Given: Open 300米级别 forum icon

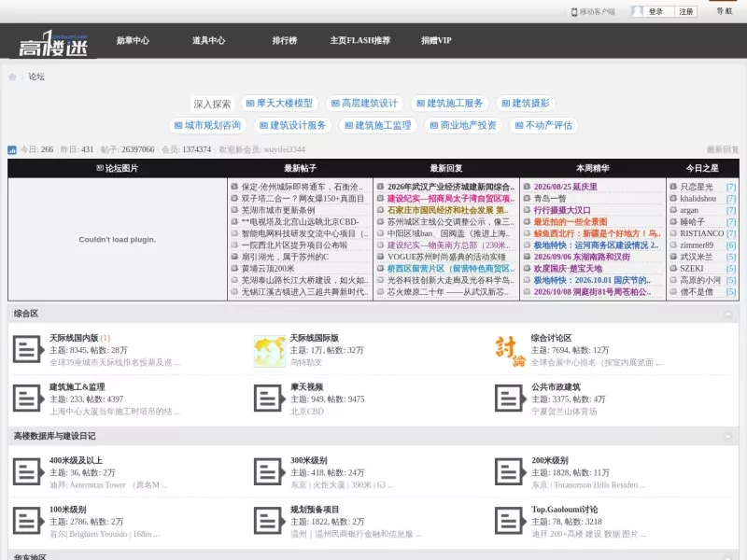Looking at the screenshot, I should click(269, 472).
